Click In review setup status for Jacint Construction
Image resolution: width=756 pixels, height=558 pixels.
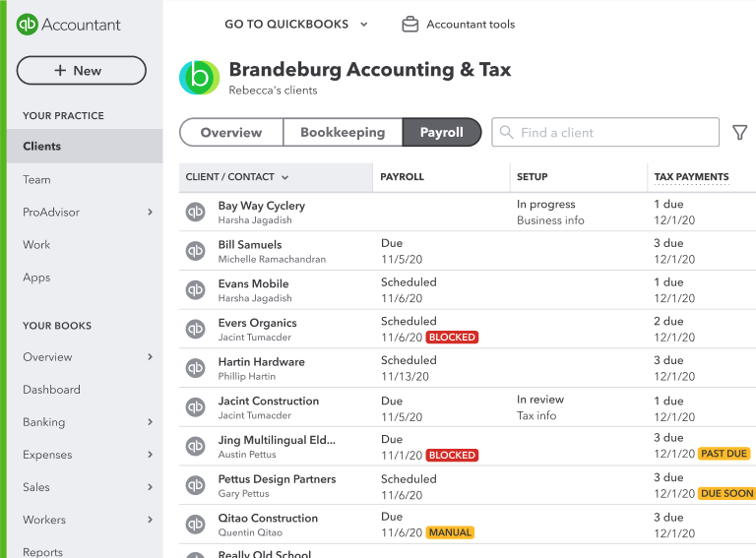coord(540,400)
